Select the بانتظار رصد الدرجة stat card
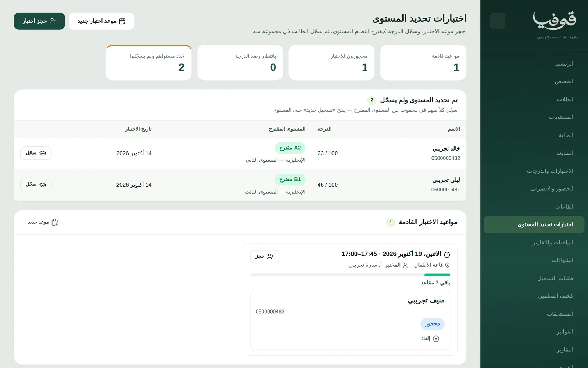This screenshot has width=588, height=368. pos(240,63)
